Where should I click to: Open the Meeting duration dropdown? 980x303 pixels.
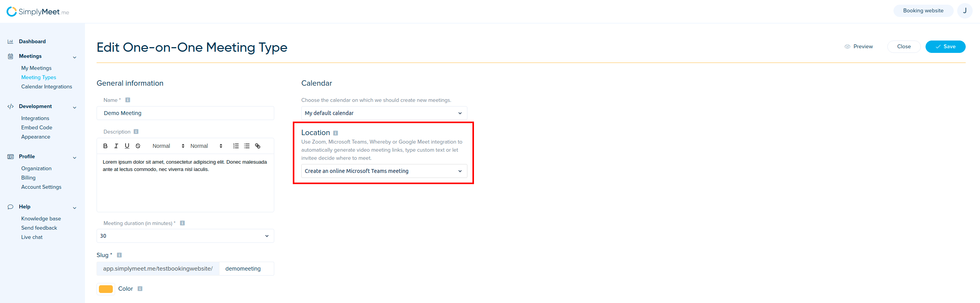[185, 236]
